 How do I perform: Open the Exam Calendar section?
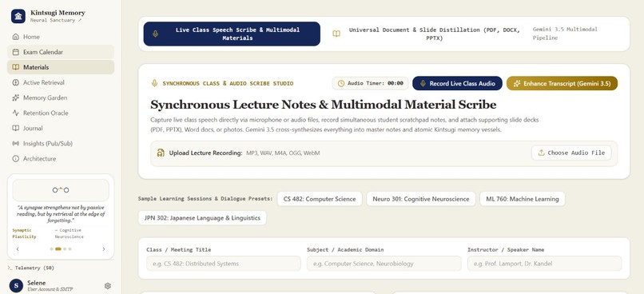tap(61, 52)
